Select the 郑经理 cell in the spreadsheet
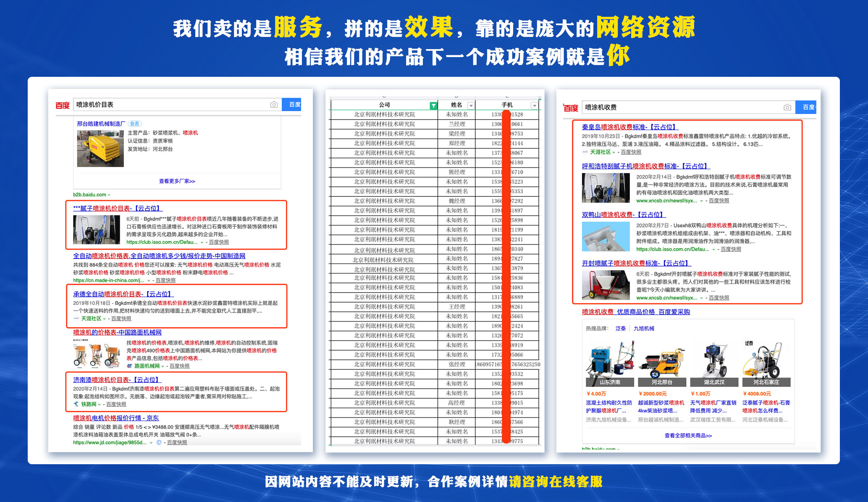 pyautogui.click(x=456, y=144)
